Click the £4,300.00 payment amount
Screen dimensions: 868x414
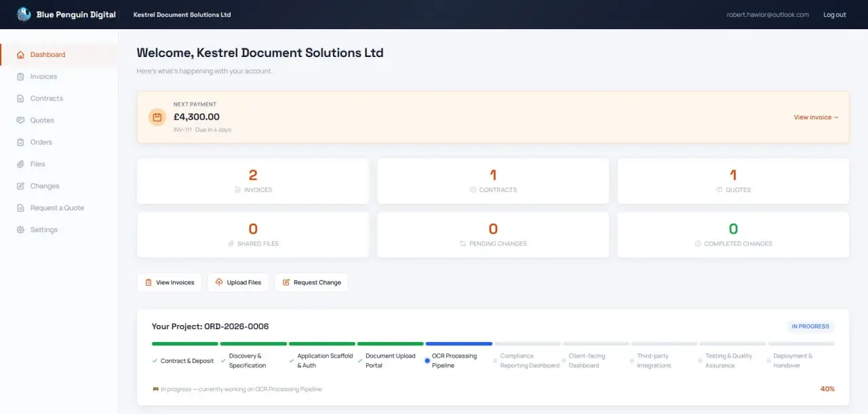[x=197, y=117]
